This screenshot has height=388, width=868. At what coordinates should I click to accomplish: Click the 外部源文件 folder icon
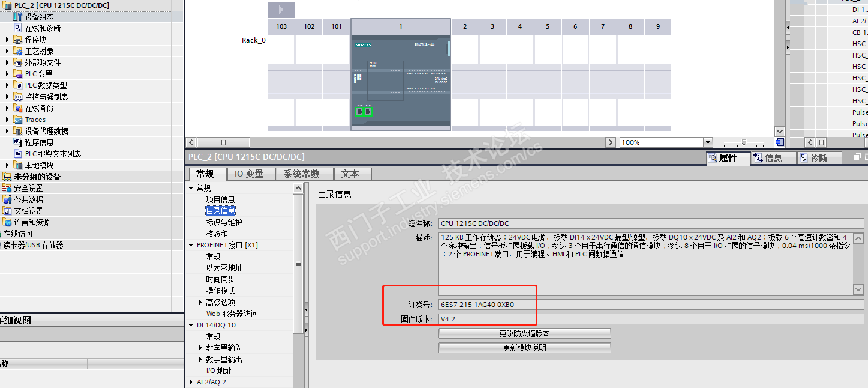[18, 62]
